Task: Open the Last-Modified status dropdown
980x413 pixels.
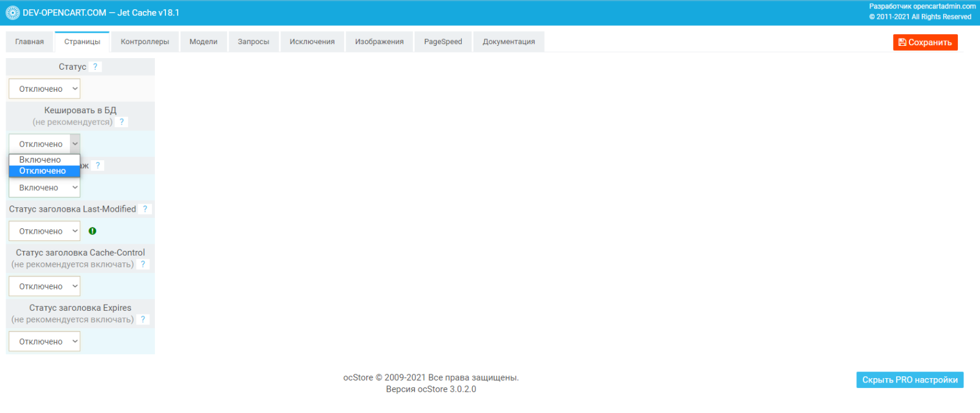Action: click(45, 231)
